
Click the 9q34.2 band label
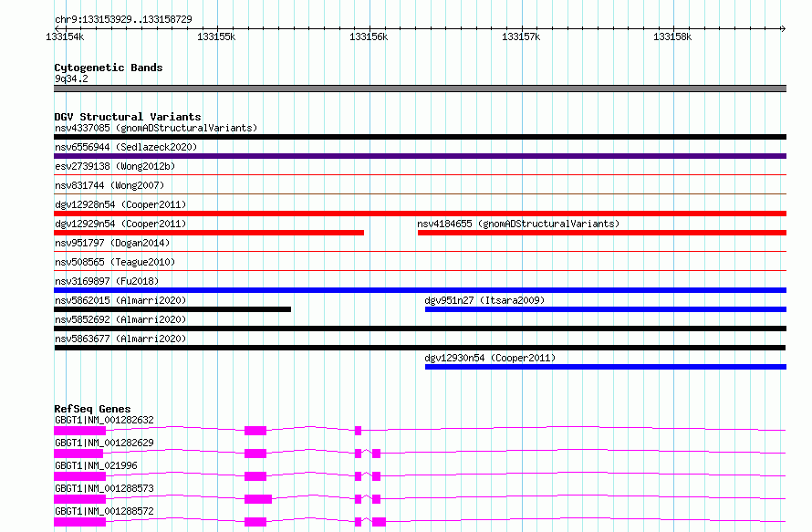tap(71, 78)
